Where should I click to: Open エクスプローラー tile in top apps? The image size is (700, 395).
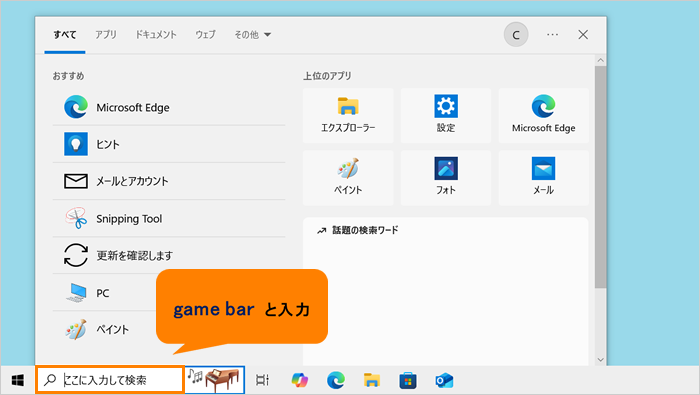click(348, 116)
